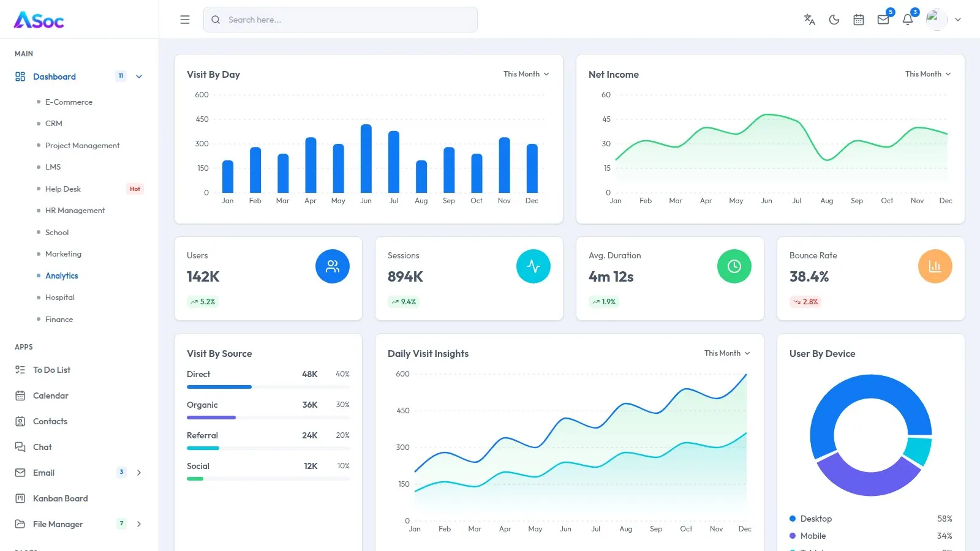
Task: Click the Contacts sidebar icon
Action: pos(20,421)
